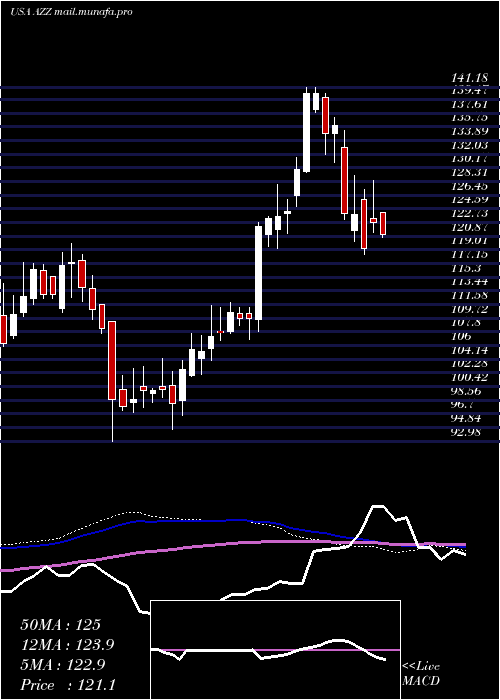Click the 111.58 price axis label
The width and height of the screenshot is (500, 700).
tap(470, 295)
